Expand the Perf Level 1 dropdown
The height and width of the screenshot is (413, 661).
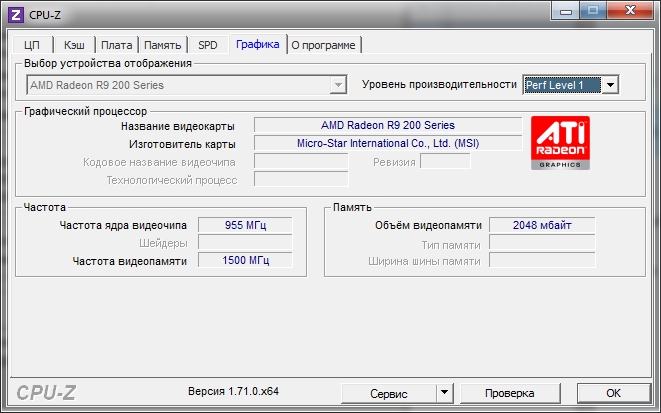coord(610,85)
